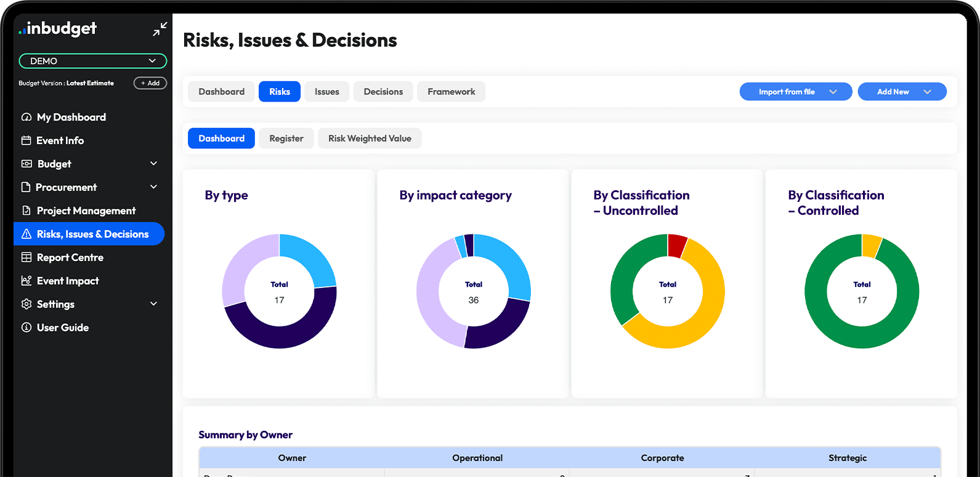The height and width of the screenshot is (477, 980).
Task: Click yellow segment in Controlled chart
Action: tap(871, 245)
